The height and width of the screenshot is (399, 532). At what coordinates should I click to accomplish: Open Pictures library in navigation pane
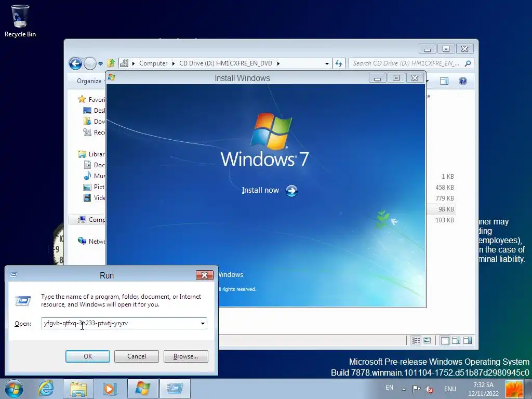[x=94, y=187]
